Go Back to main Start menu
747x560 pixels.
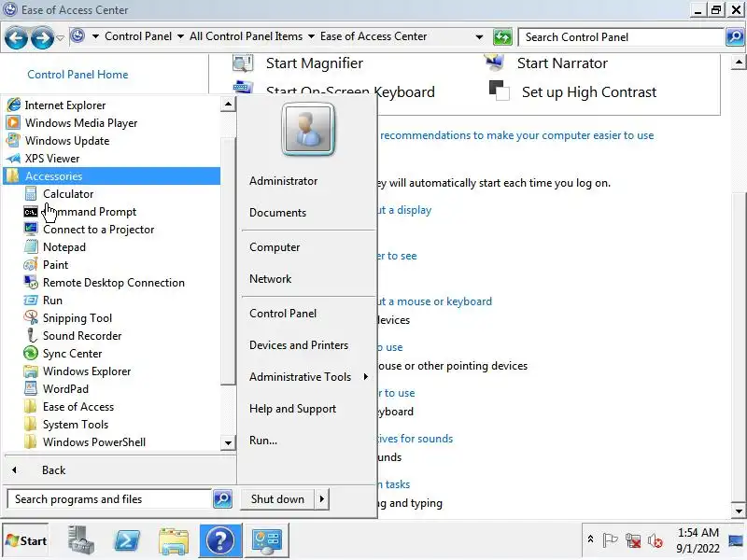[53, 470]
